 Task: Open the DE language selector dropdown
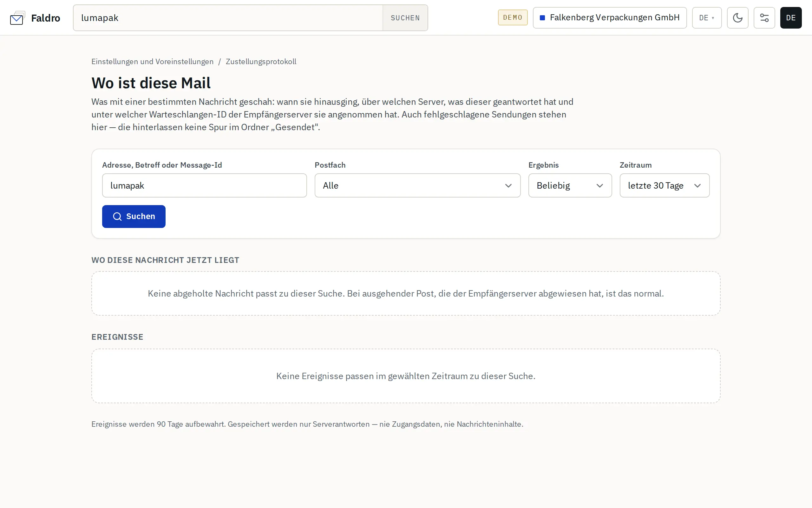[707, 18]
